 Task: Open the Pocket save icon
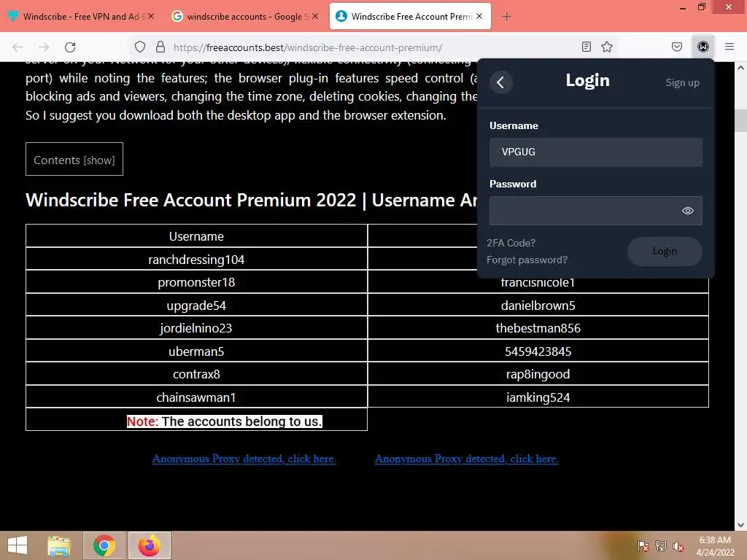[677, 47]
